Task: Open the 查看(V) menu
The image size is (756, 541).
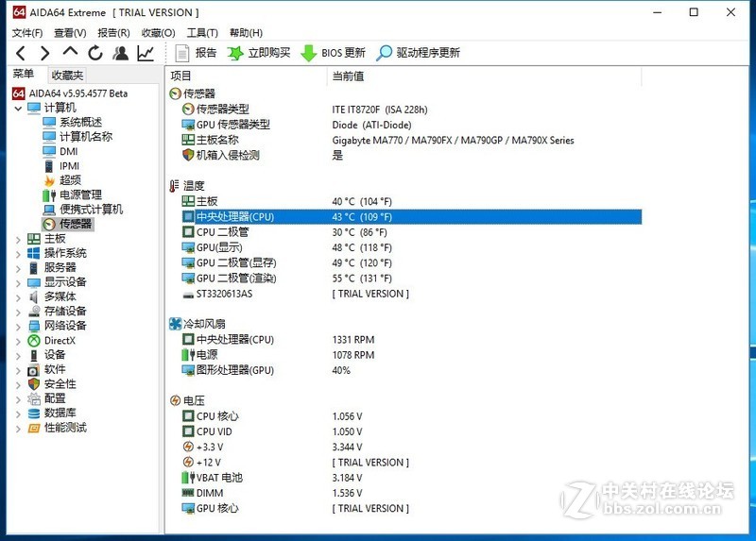Action: point(70,33)
